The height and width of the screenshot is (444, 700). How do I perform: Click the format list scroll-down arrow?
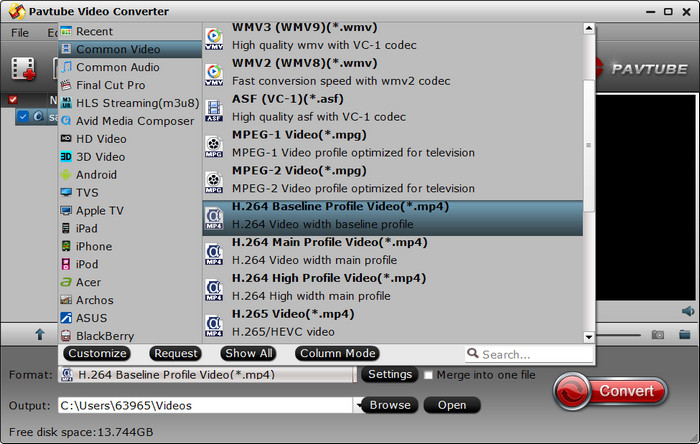tap(589, 338)
